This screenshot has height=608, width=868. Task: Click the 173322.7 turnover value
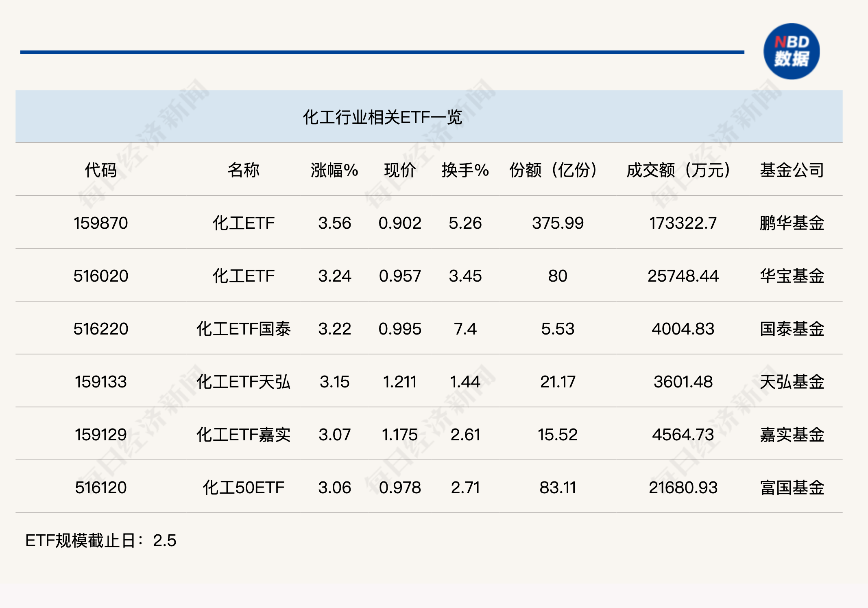tap(683, 223)
